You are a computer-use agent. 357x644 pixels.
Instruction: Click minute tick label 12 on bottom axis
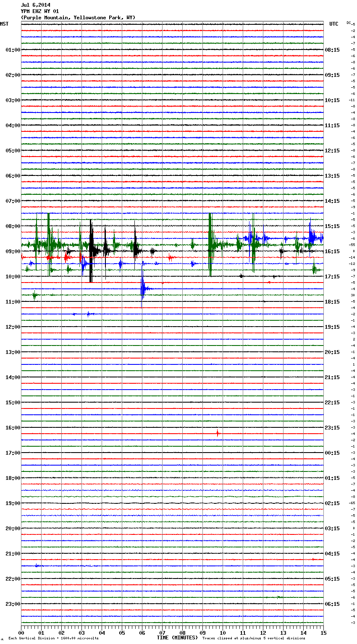coord(263,633)
